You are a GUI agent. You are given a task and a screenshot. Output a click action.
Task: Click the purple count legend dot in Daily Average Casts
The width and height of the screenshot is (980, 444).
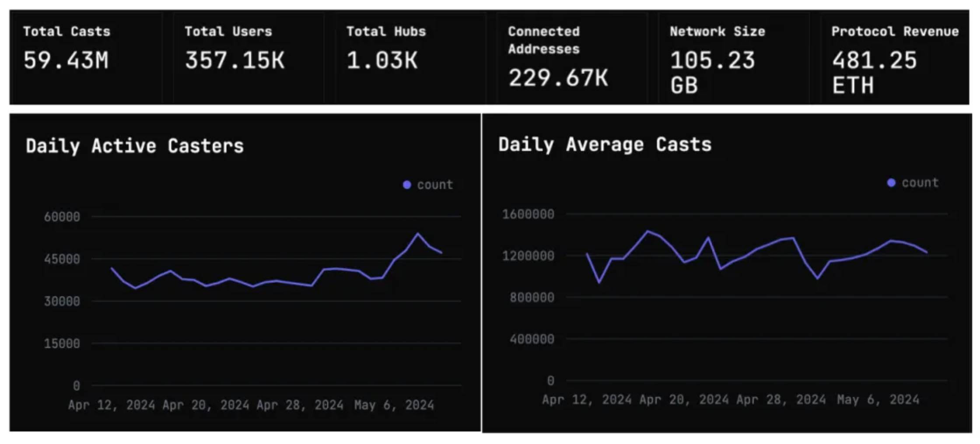(891, 183)
